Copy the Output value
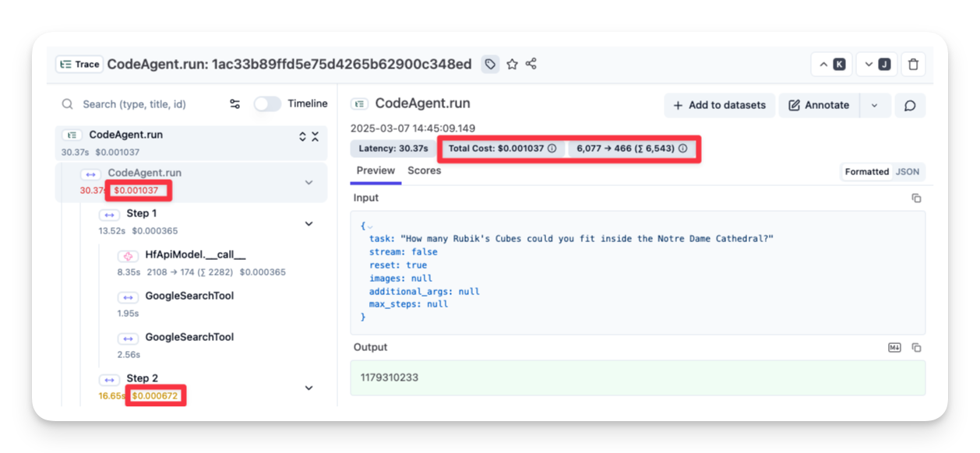The height and width of the screenshot is (453, 980). pyautogui.click(x=916, y=347)
